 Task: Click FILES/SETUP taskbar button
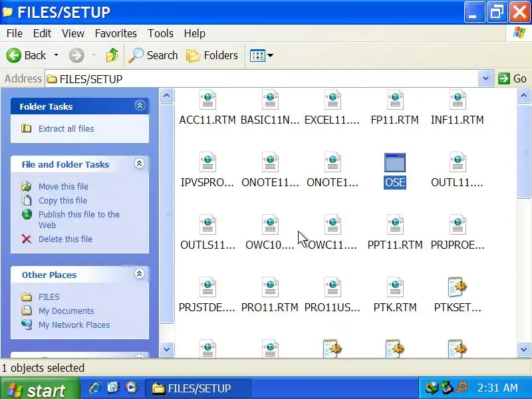coord(198,388)
